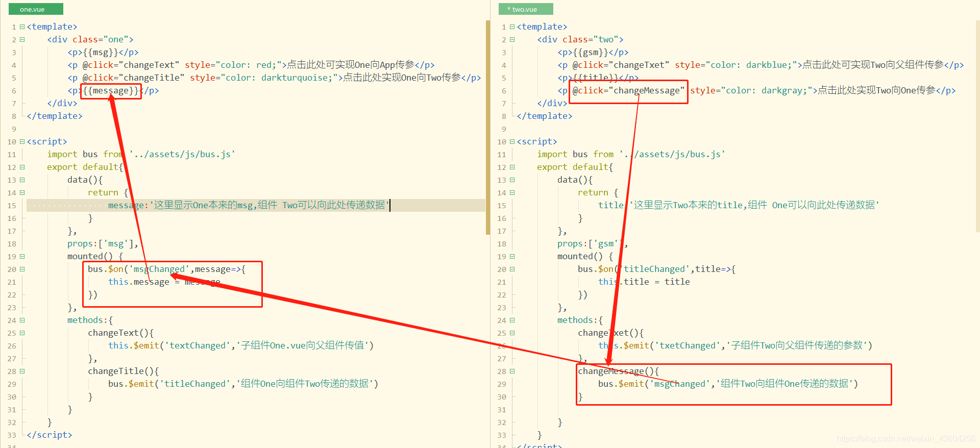980x448 pixels.
Task: Click 'textChanged' emit string in one.vue
Action: coord(198,345)
